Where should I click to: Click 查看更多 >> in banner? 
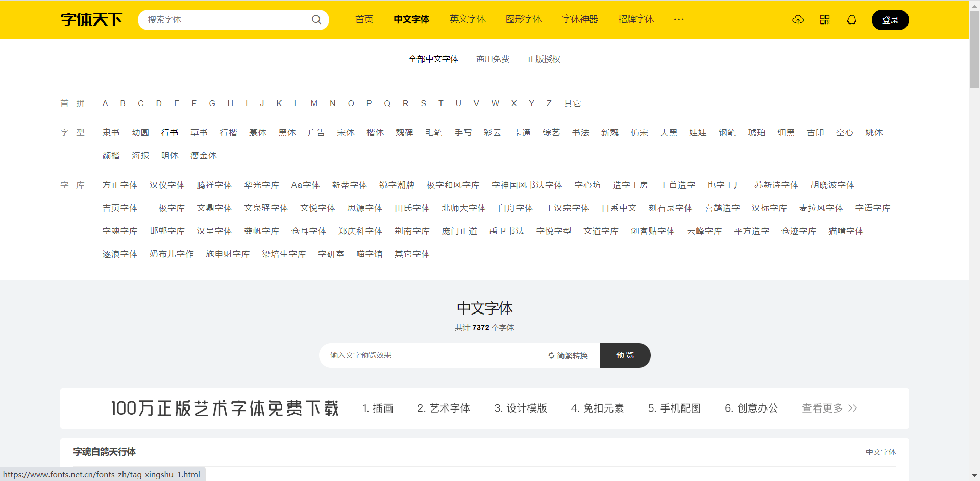[829, 408]
